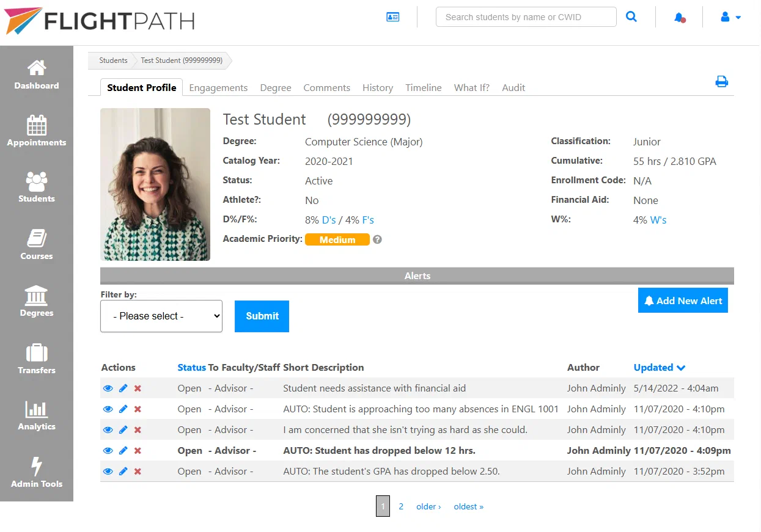Switch to the What If? tab
This screenshot has height=532, width=761.
(472, 87)
